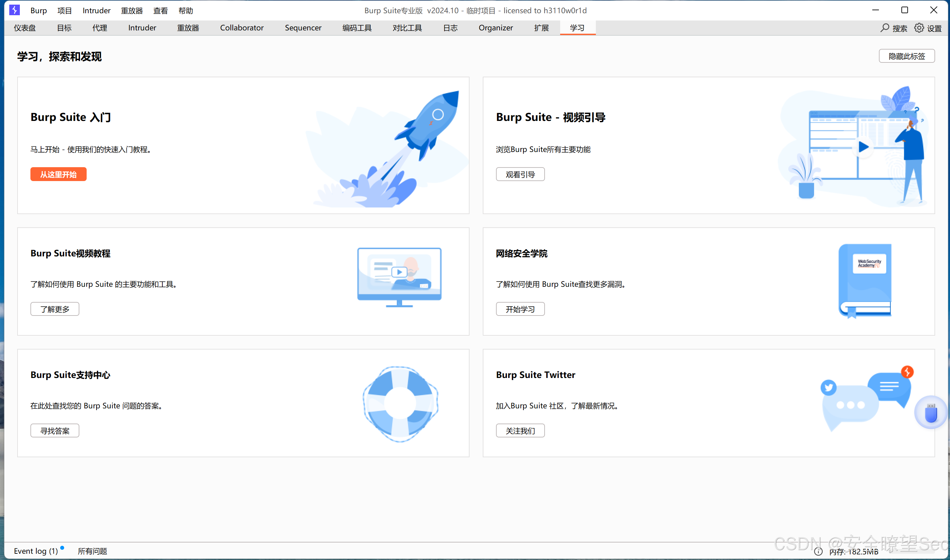Screen dimensions: 950x560
Task: Open the Event log (1) panel
Action: pos(35,551)
